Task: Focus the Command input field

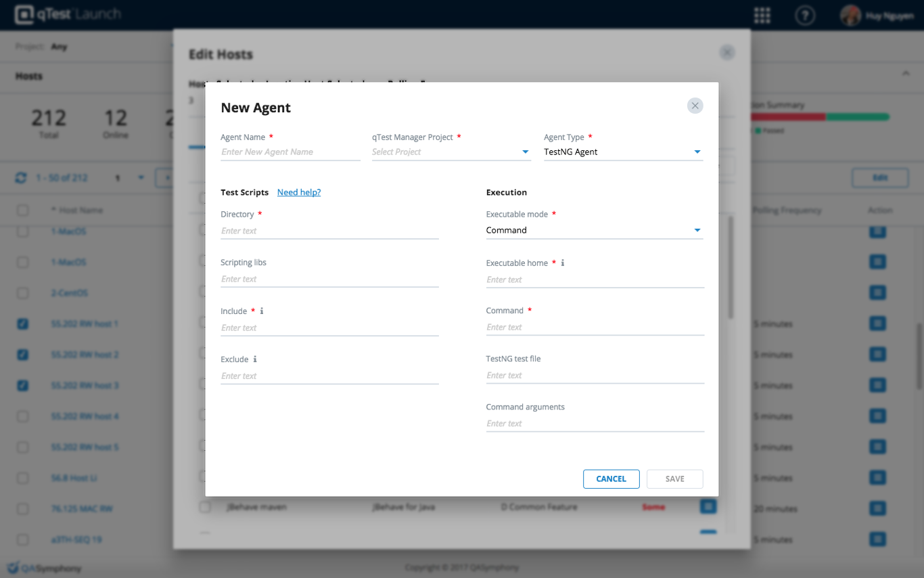Action: click(595, 327)
